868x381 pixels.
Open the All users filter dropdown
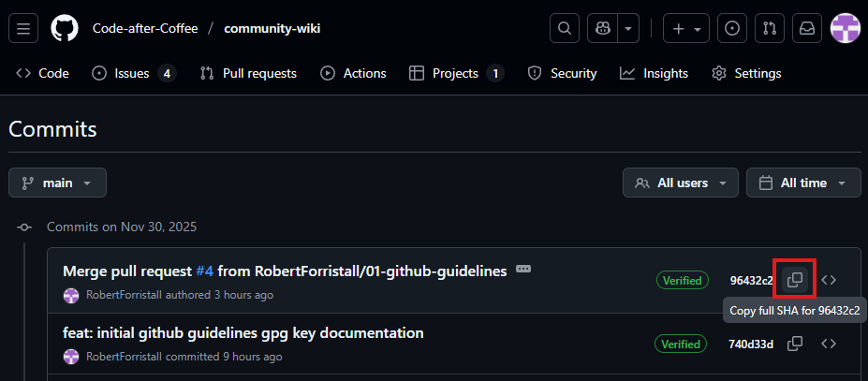[x=681, y=183]
